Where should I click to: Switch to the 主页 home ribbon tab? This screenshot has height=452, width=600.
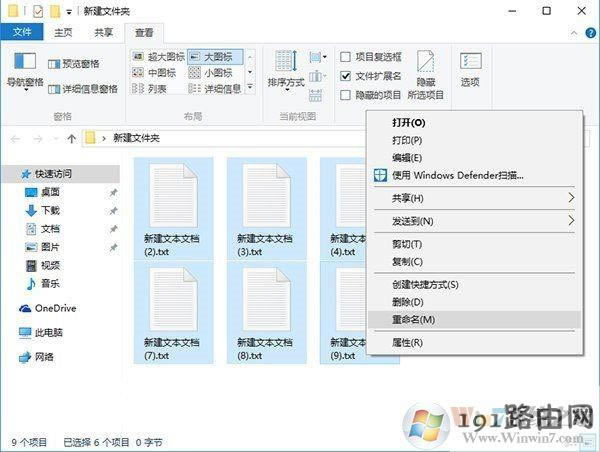tap(62, 32)
